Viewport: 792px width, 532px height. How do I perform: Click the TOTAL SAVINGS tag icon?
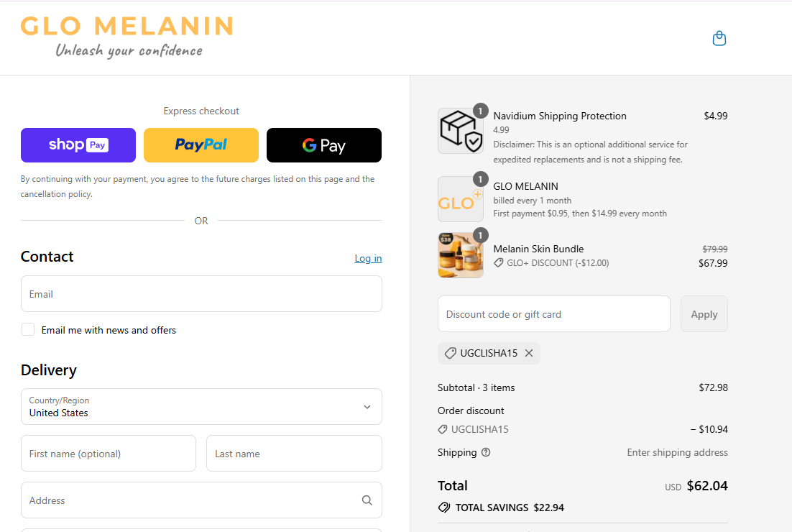444,508
